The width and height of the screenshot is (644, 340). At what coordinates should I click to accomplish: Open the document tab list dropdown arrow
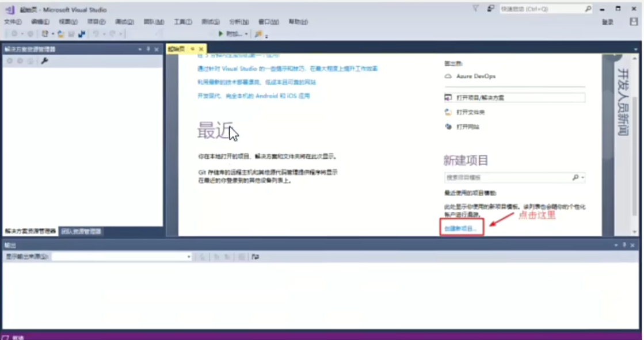point(635,49)
